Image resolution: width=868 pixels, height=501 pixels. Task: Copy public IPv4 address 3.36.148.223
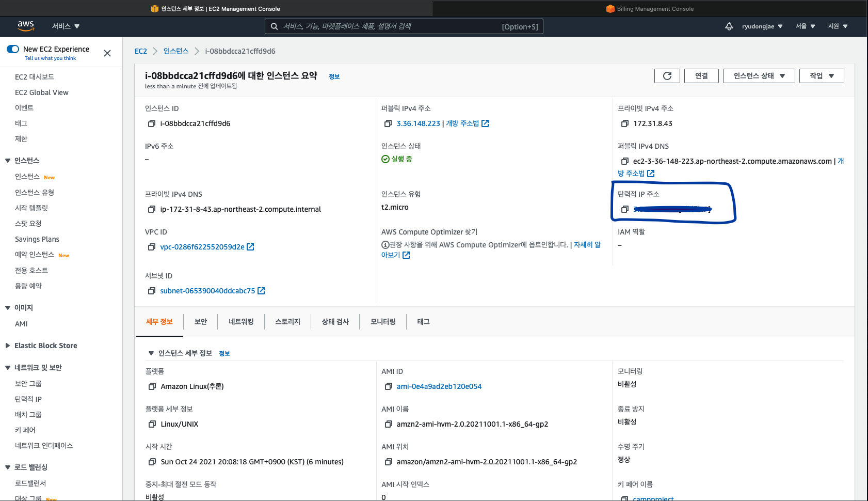(388, 123)
